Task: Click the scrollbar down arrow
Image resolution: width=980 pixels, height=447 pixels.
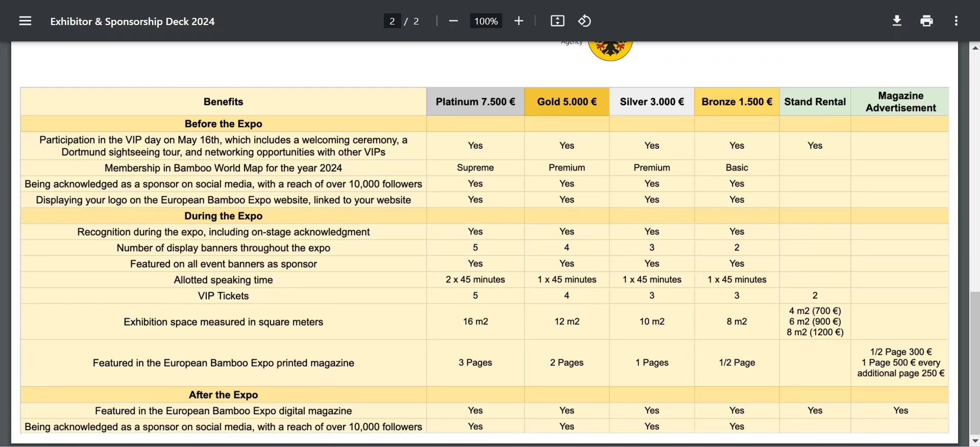Action: pyautogui.click(x=975, y=440)
